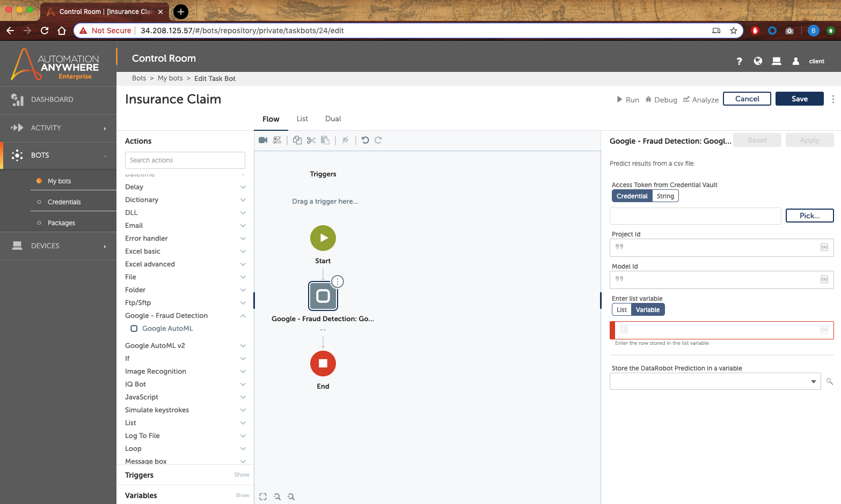Click the device icon in the Control Room header
841x504 pixels.
click(777, 61)
